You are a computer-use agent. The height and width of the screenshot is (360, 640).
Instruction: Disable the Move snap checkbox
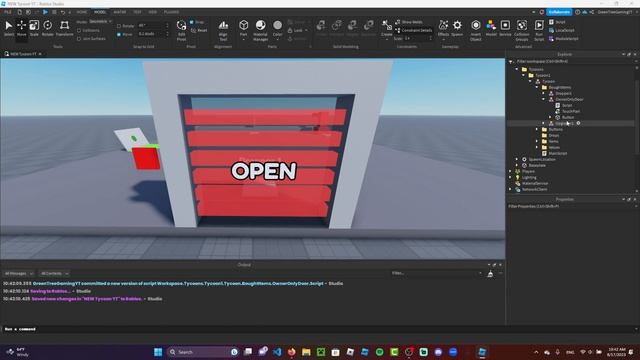pyautogui.click(x=119, y=34)
